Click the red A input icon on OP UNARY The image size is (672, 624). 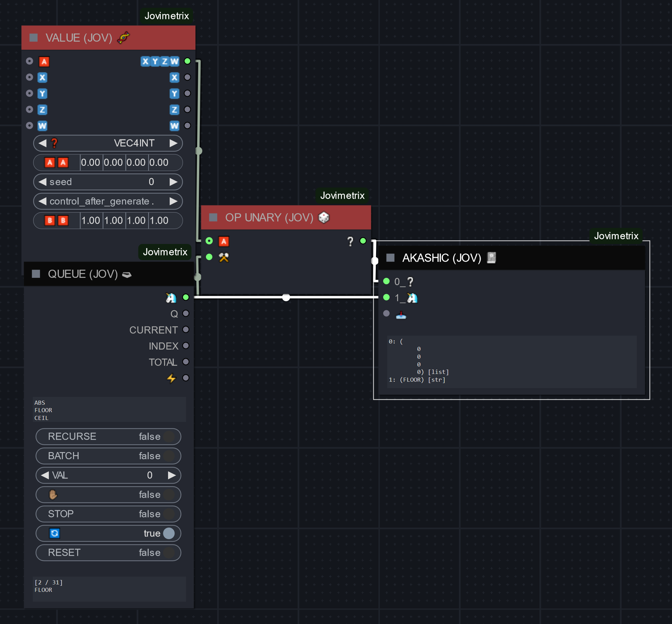(x=224, y=241)
